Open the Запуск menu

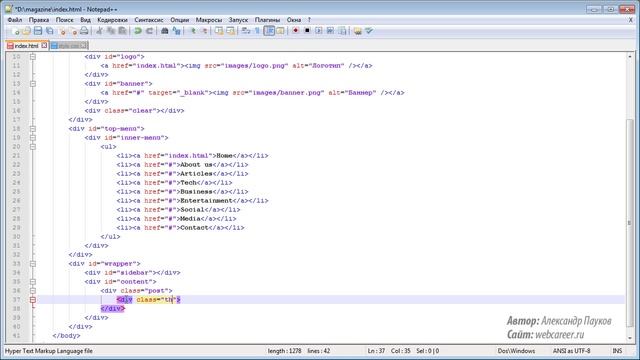(x=238, y=20)
